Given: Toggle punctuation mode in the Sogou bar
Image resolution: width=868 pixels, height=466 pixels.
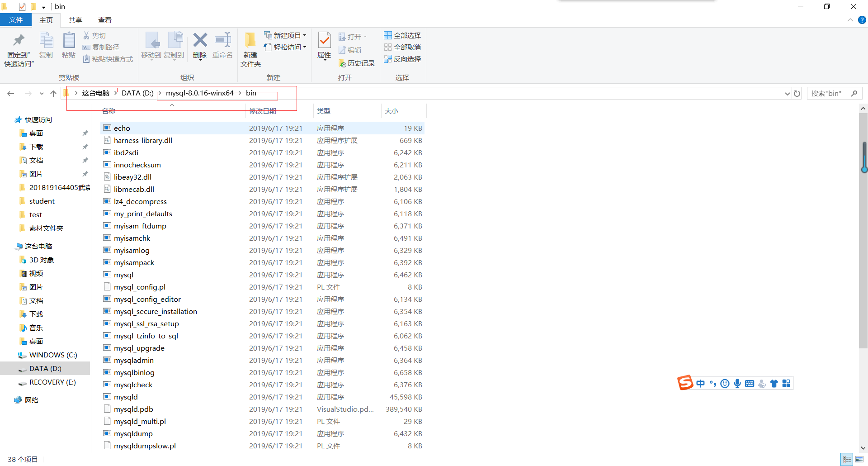Looking at the screenshot, I should (713, 384).
